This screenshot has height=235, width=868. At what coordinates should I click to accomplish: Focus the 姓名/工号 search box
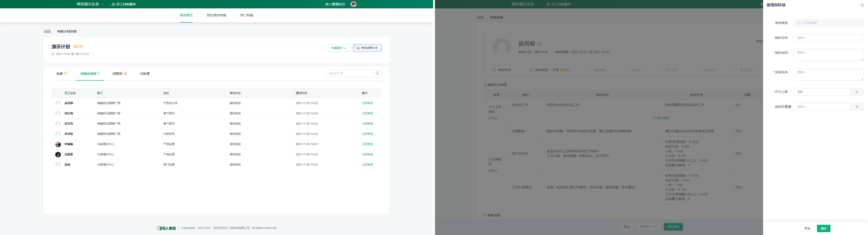(349, 73)
